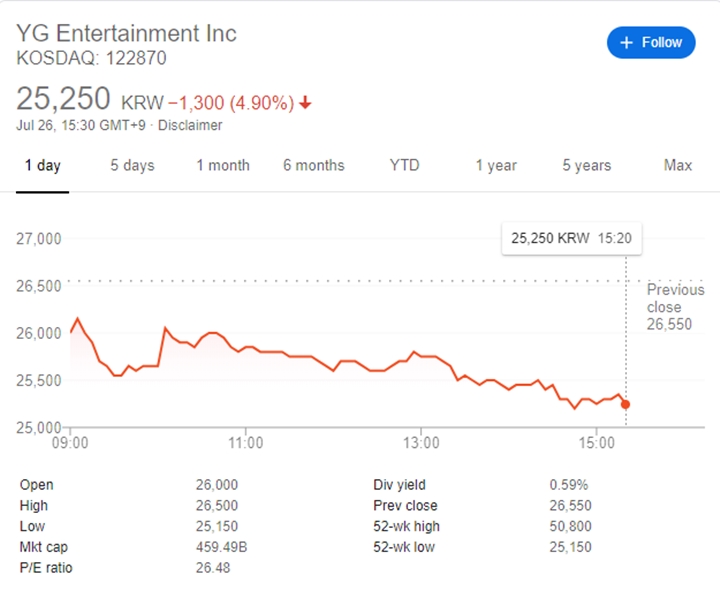Viewport: 720px width, 590px height.
Task: Click the 27,000 y-axis label
Action: pyautogui.click(x=39, y=239)
